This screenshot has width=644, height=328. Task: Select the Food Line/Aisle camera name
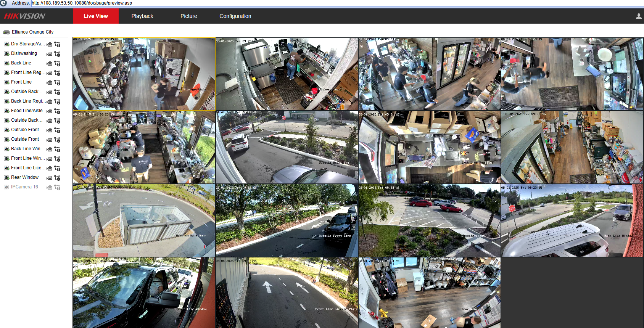[27, 111]
